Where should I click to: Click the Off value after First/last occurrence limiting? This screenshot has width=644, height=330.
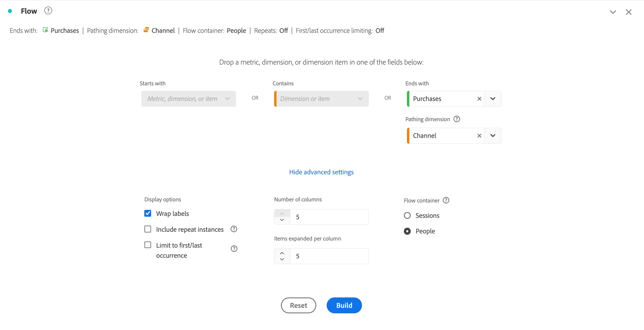coord(380,31)
